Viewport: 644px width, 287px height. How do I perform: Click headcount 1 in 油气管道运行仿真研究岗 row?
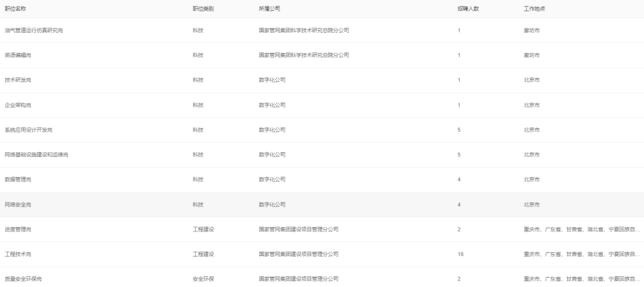click(459, 30)
